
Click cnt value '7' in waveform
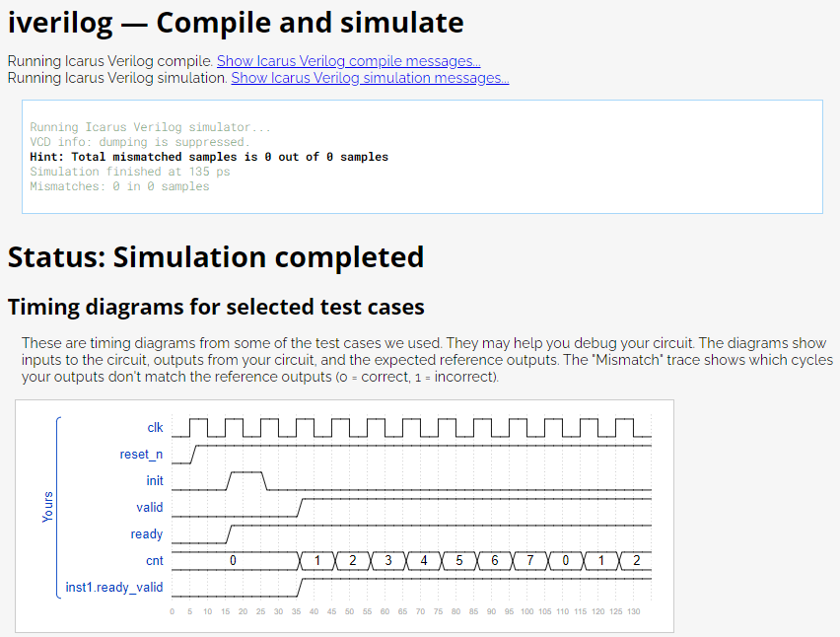[529, 561]
